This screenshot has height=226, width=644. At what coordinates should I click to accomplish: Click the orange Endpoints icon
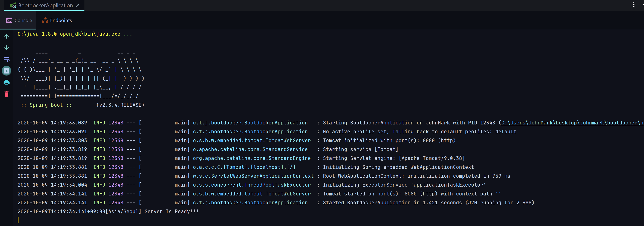tap(45, 20)
